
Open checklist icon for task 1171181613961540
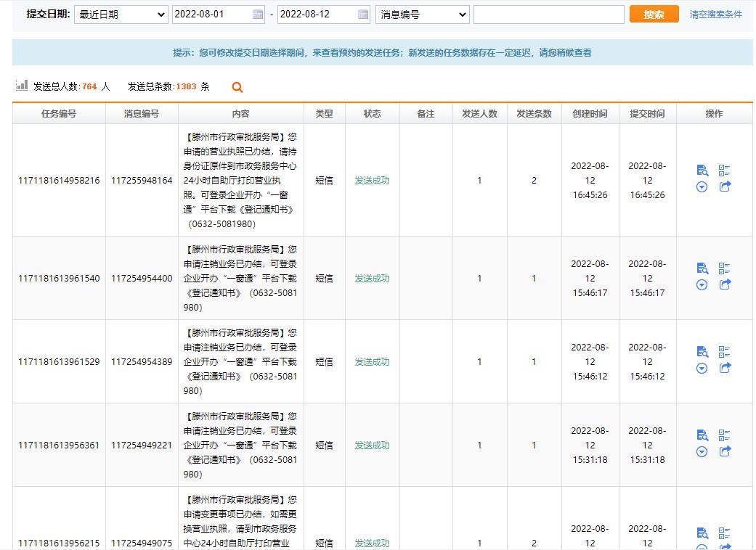pyautogui.click(x=724, y=268)
